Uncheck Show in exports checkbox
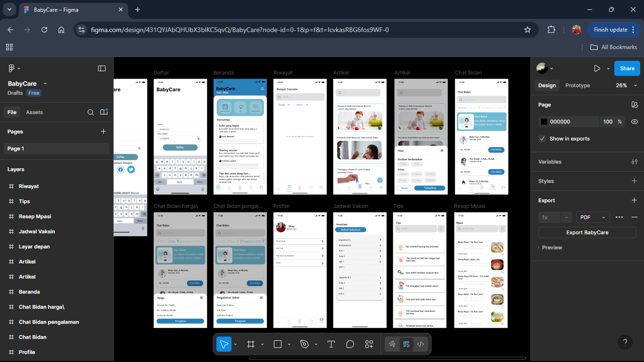The width and height of the screenshot is (644, 362). tap(543, 139)
